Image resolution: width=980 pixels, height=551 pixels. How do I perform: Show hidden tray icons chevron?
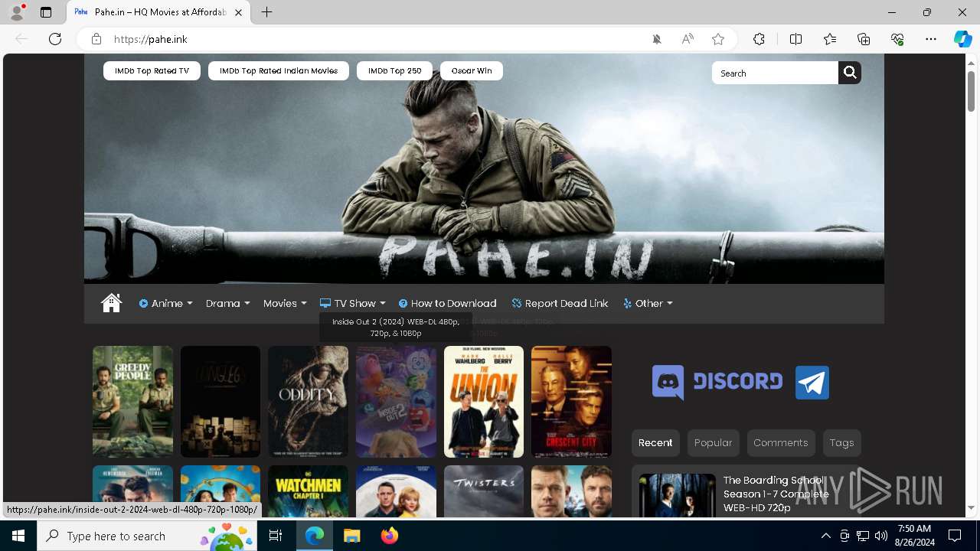tap(826, 536)
